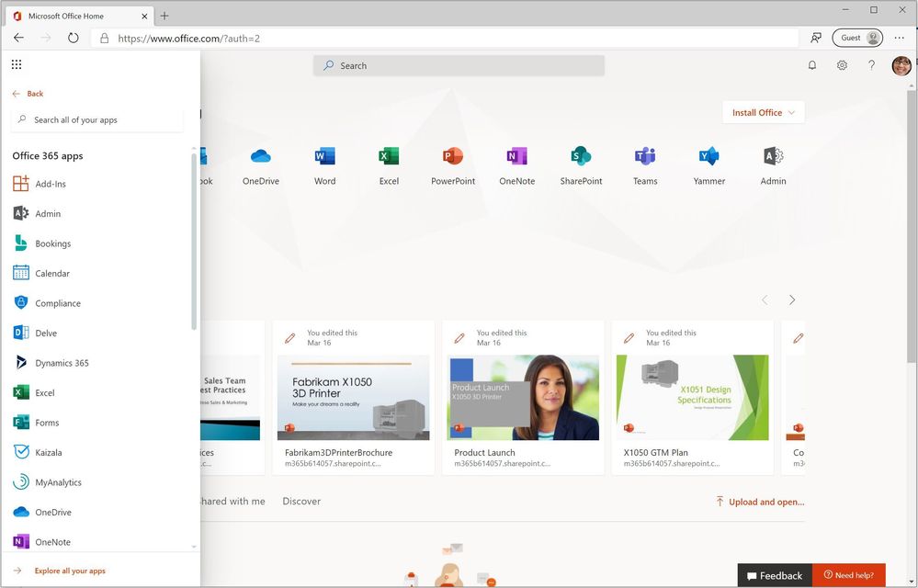Screen dimensions: 918x588
Task: Switch to the Discover tab
Action: [x=301, y=502]
